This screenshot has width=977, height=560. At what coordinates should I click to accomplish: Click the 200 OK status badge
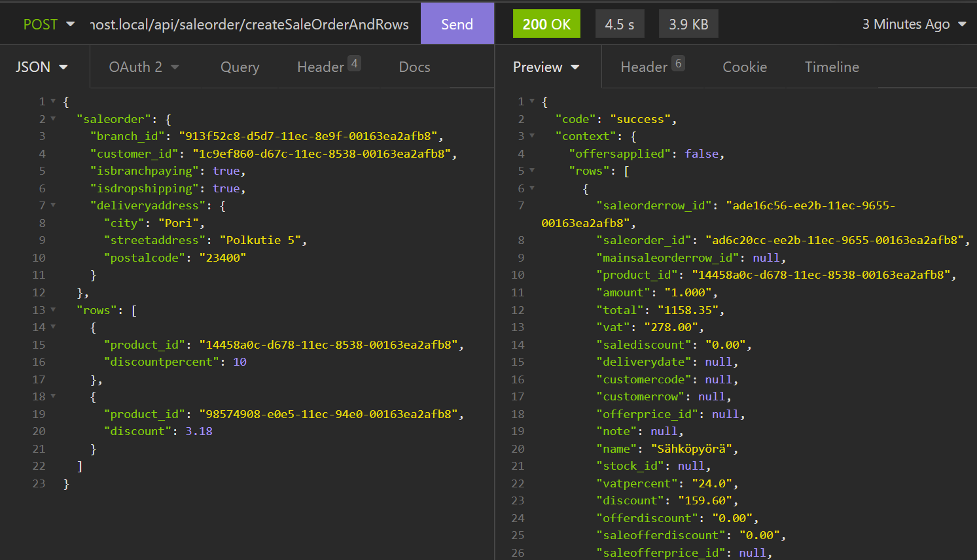(x=546, y=24)
